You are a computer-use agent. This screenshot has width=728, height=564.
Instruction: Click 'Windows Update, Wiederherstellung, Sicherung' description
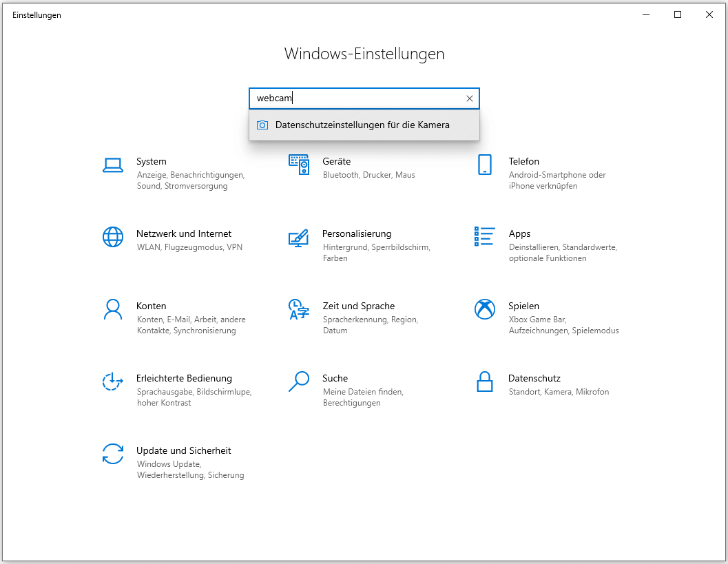pyautogui.click(x=190, y=470)
